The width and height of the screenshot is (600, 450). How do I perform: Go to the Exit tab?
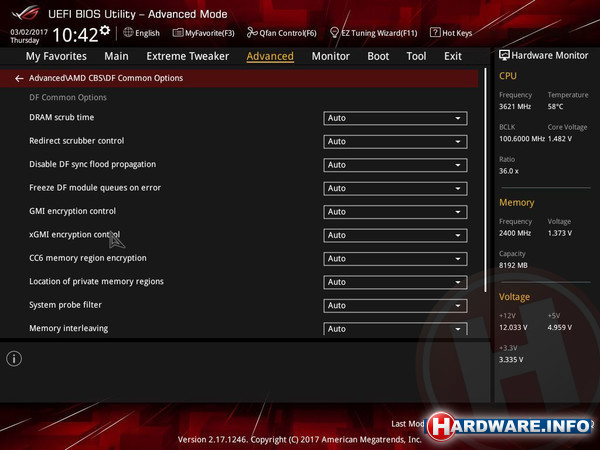[x=453, y=56]
